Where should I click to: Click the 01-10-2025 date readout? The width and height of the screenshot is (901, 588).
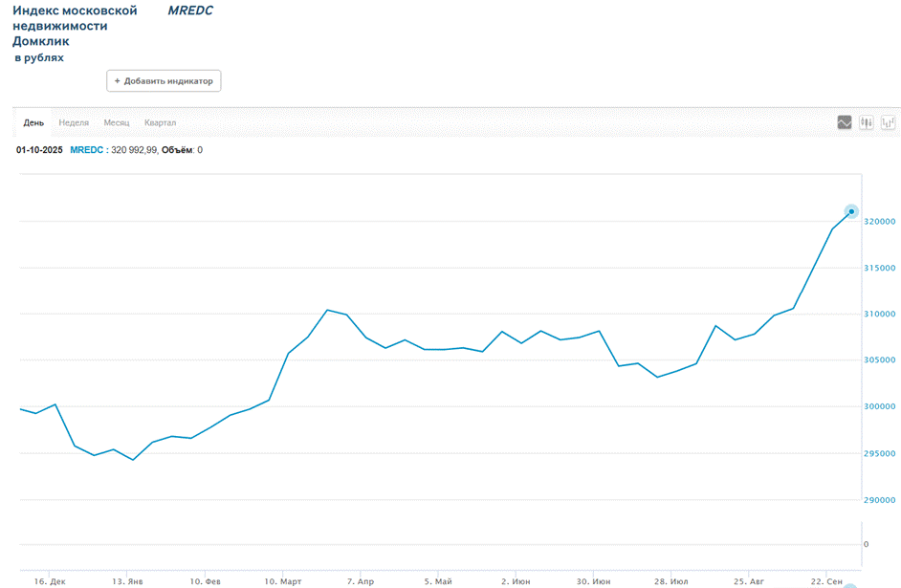click(39, 150)
